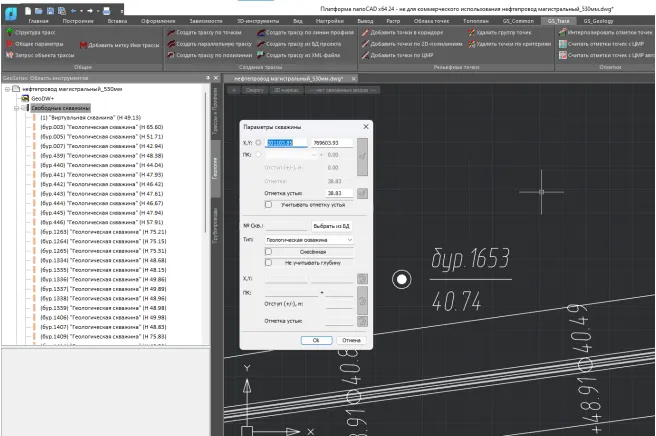This screenshot has width=656, height=436.
Task: Click the 'Структура трасс' ribbon icon
Action: tap(8, 32)
